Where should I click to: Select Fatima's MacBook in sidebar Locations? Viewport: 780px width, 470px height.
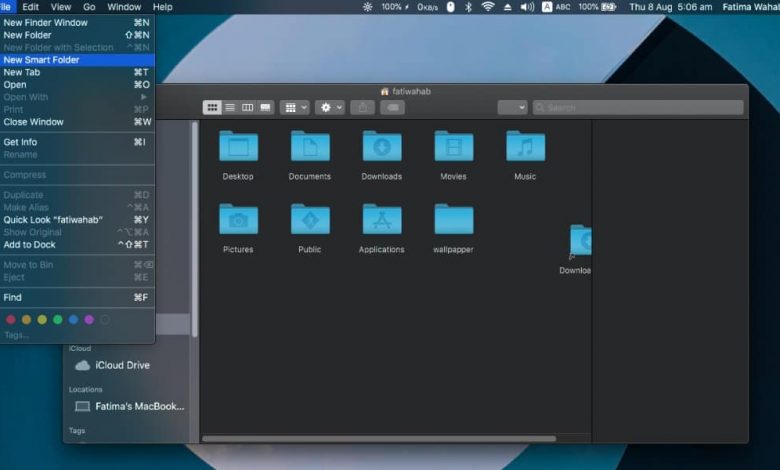[x=129, y=406]
